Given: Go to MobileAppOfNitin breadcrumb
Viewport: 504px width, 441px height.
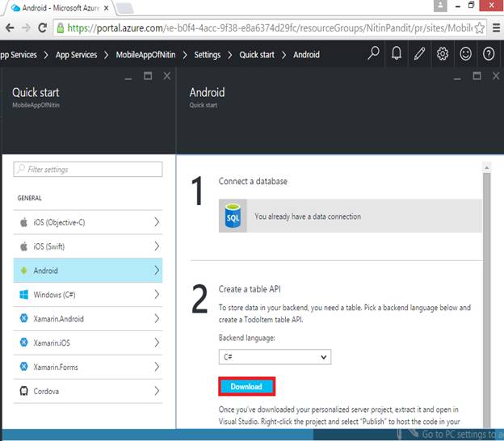Looking at the screenshot, I should (x=145, y=55).
